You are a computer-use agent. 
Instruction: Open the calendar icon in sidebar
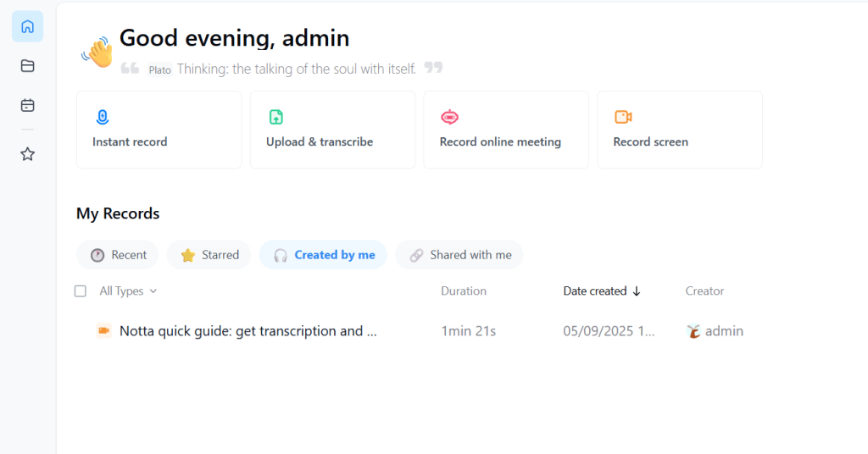(28, 105)
